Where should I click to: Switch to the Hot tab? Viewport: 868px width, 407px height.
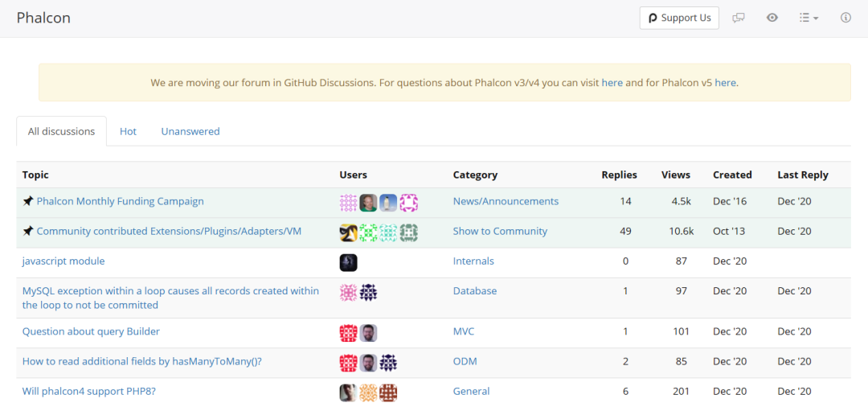click(128, 131)
